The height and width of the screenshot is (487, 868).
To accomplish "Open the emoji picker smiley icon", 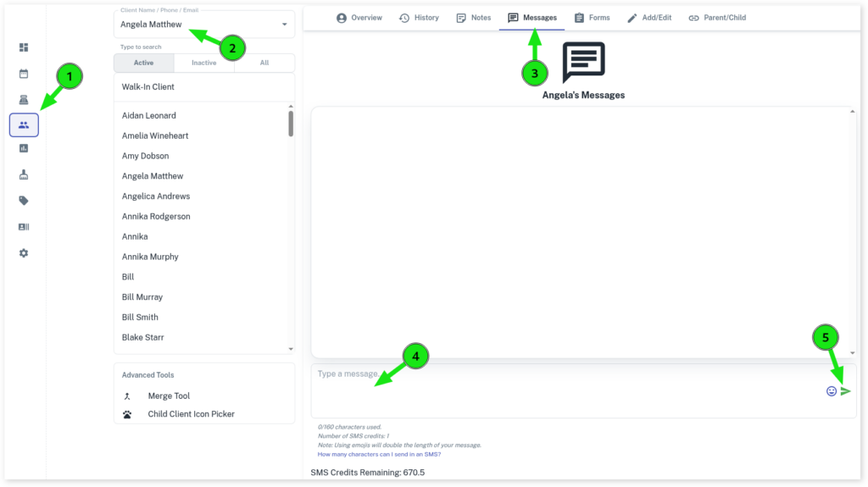I will click(832, 391).
